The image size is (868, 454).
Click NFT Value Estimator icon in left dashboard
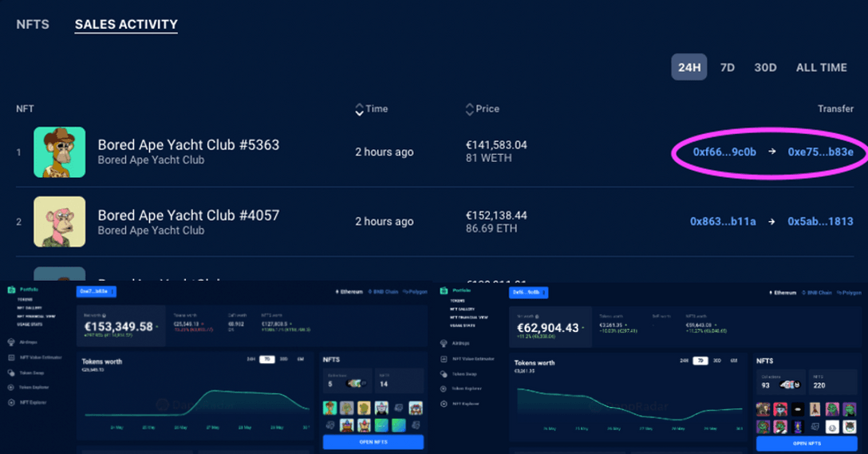11,357
